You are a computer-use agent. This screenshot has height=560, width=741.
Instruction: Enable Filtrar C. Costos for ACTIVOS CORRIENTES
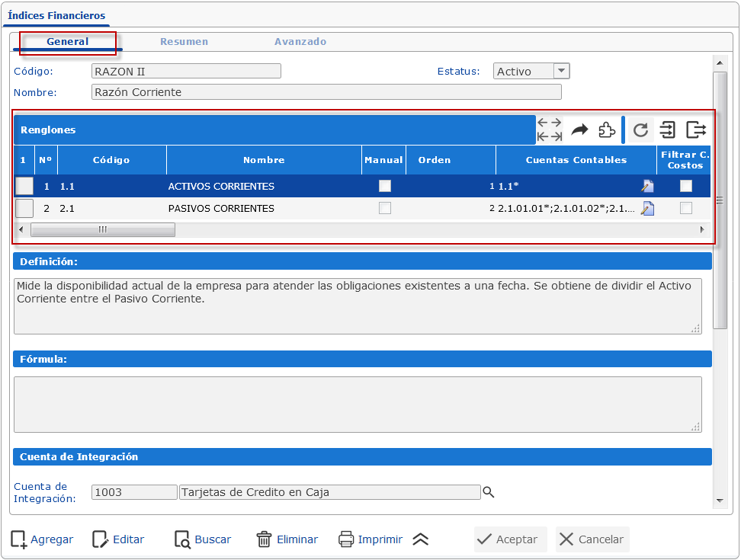click(x=686, y=186)
